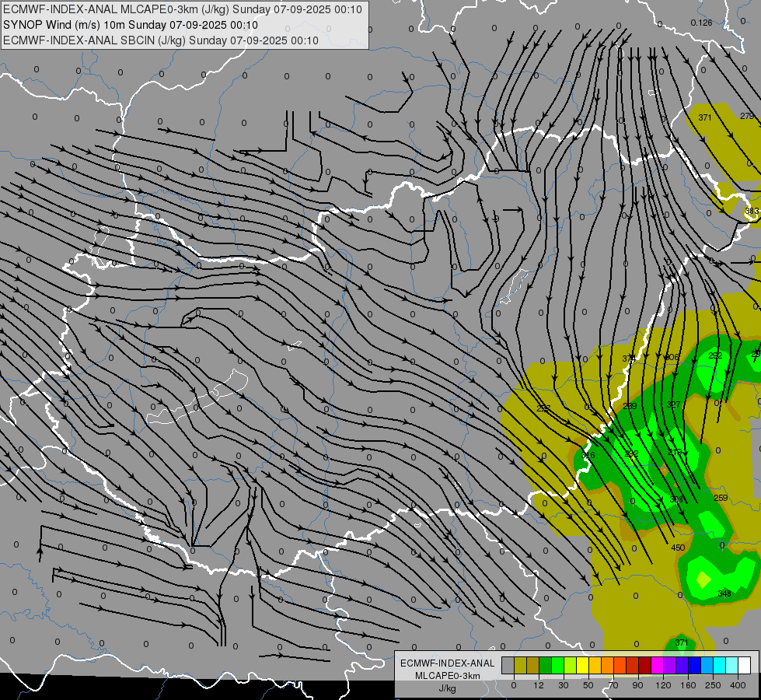Select the pure yellow legend swatch

(582, 666)
